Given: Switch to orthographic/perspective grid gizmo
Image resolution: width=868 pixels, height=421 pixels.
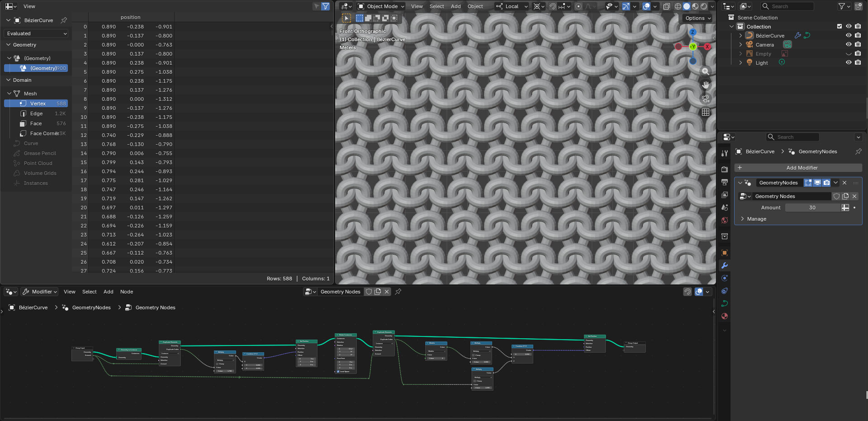Looking at the screenshot, I should (705, 112).
